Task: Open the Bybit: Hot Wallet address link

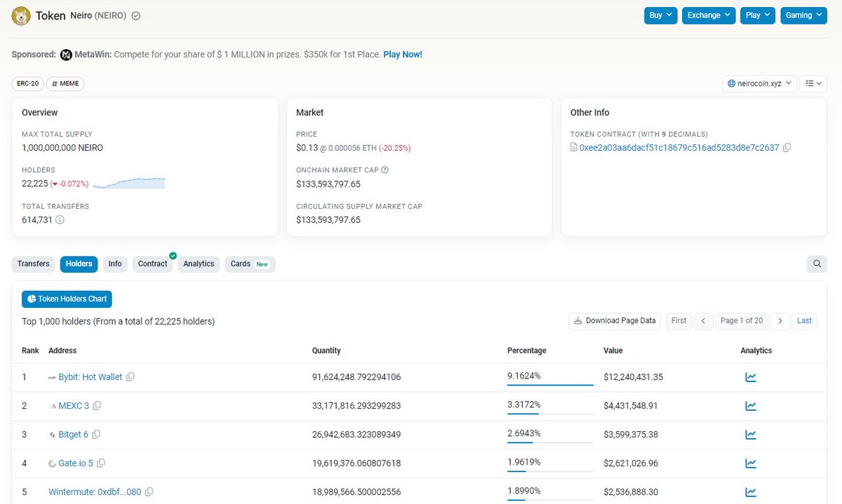Action: coord(91,377)
